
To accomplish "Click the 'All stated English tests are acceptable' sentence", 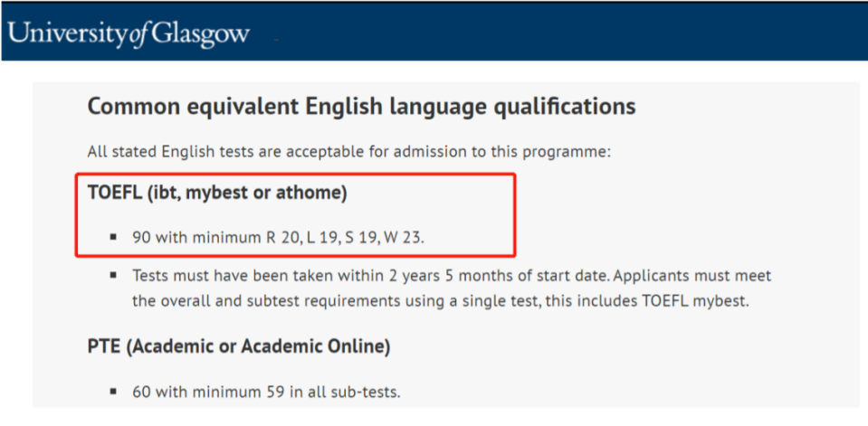I will [349, 151].
